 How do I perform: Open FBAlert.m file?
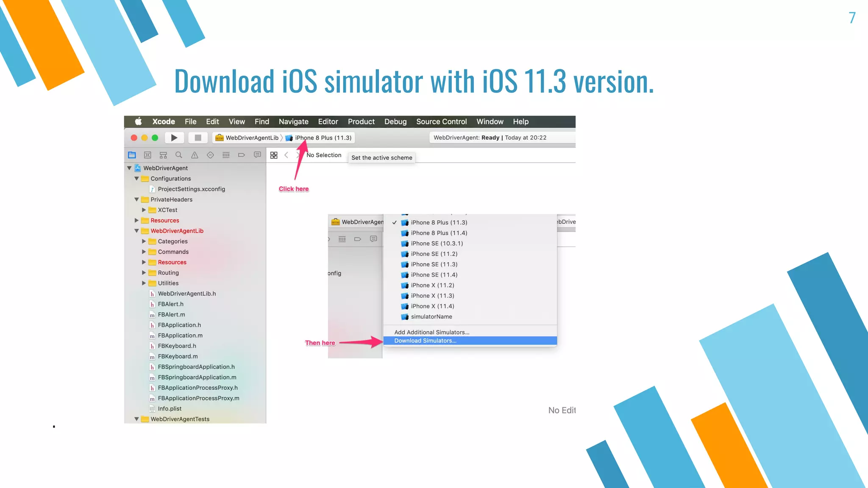[x=167, y=315]
